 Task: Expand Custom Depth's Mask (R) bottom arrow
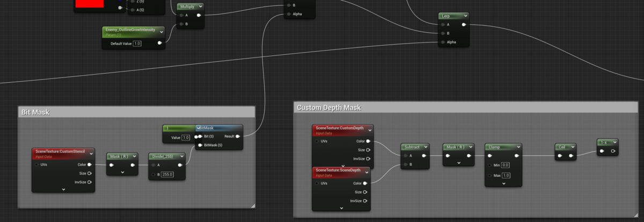459,163
